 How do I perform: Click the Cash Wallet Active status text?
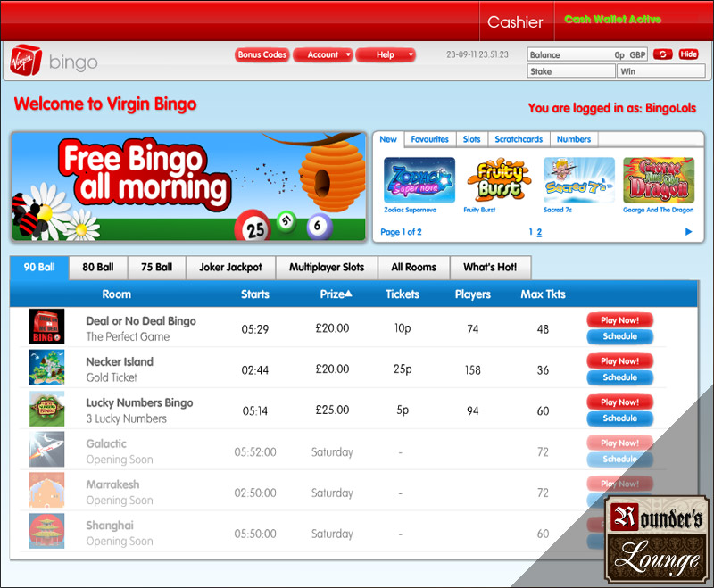(x=612, y=19)
